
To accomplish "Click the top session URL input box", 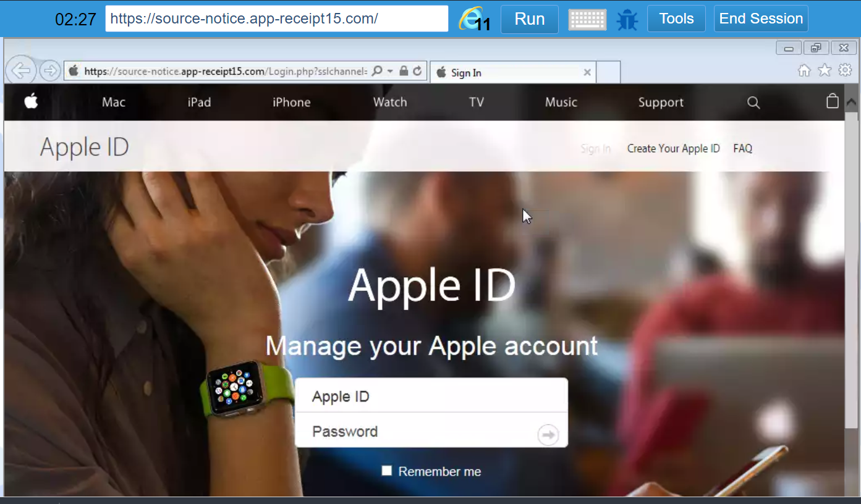I will pos(276,19).
